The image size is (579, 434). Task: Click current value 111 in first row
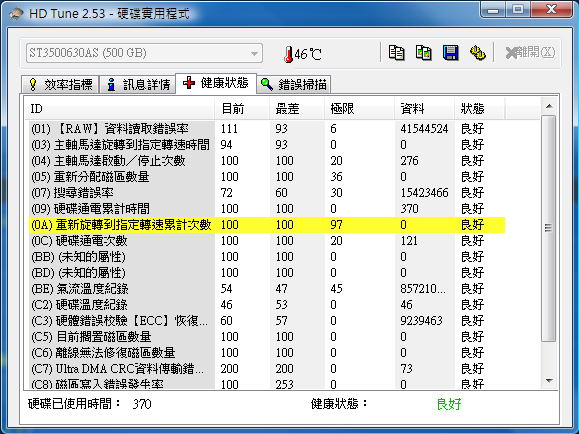pyautogui.click(x=229, y=129)
